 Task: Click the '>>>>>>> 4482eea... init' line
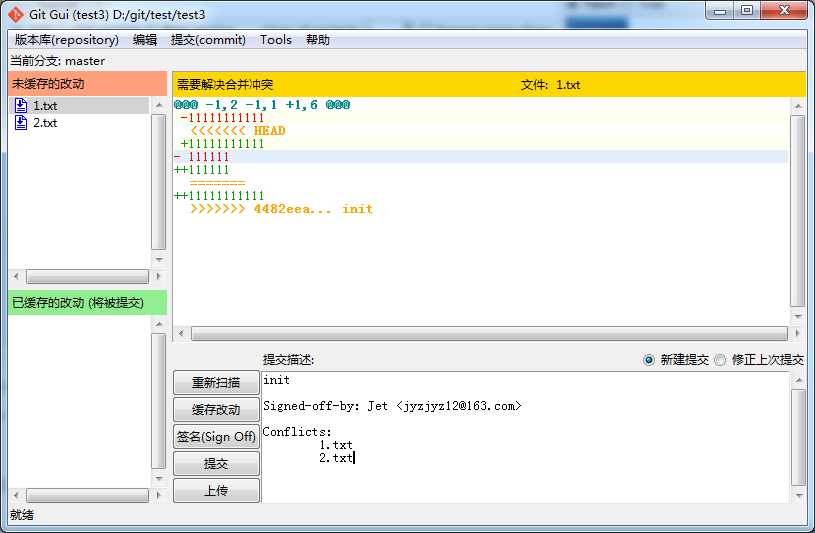(x=282, y=209)
